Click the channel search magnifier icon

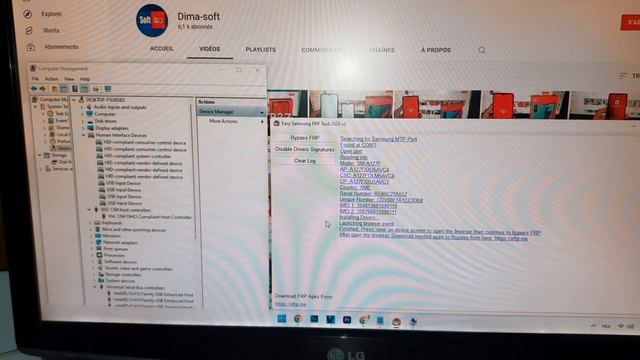482,50
